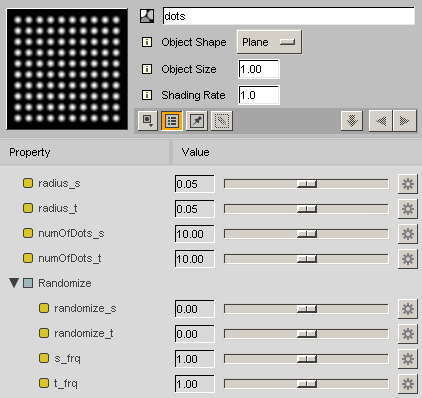This screenshot has height=398, width=422.
Task: Click the blue group icon beside Randomize
Action: coord(28,283)
